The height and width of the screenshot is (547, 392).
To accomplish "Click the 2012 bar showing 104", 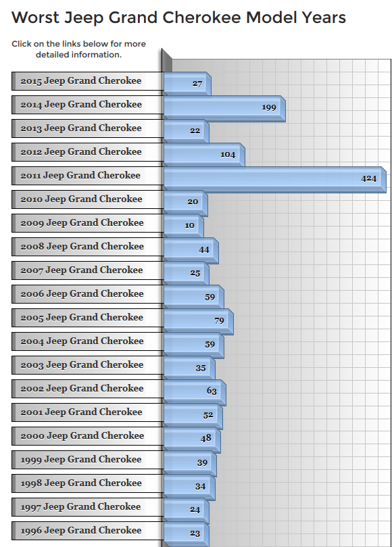I will tap(204, 155).
